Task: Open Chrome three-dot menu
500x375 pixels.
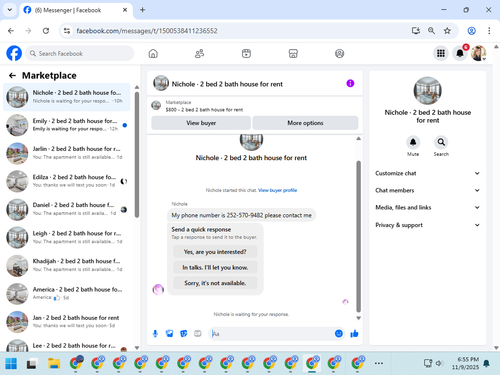Action: pos(489,31)
